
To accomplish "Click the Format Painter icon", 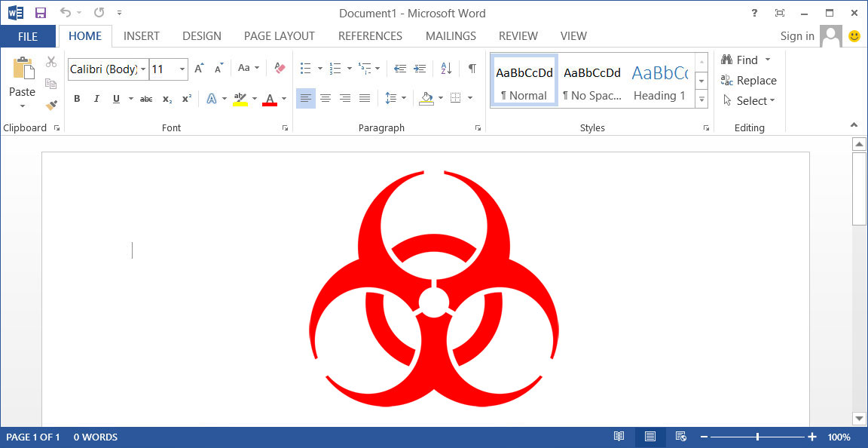I will (51, 106).
